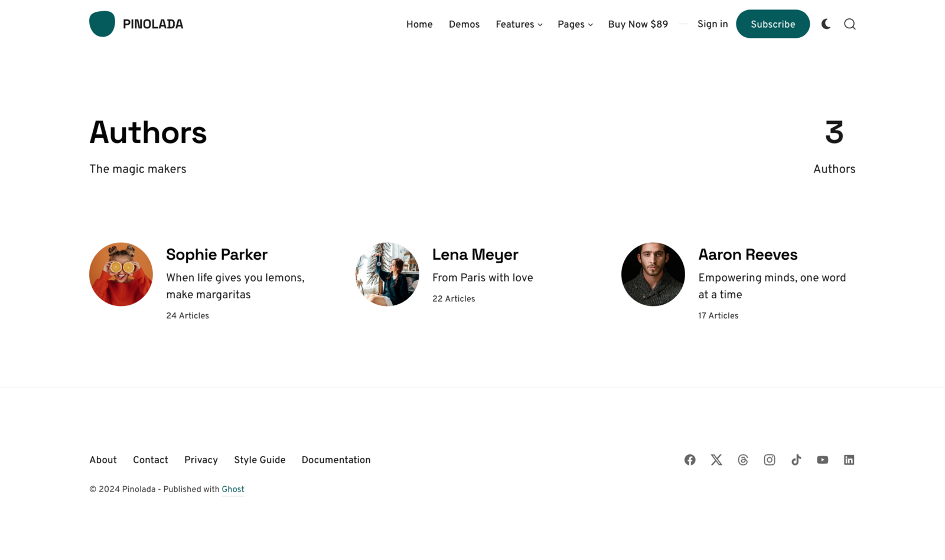Open the X (Twitter) social icon

[716, 460]
